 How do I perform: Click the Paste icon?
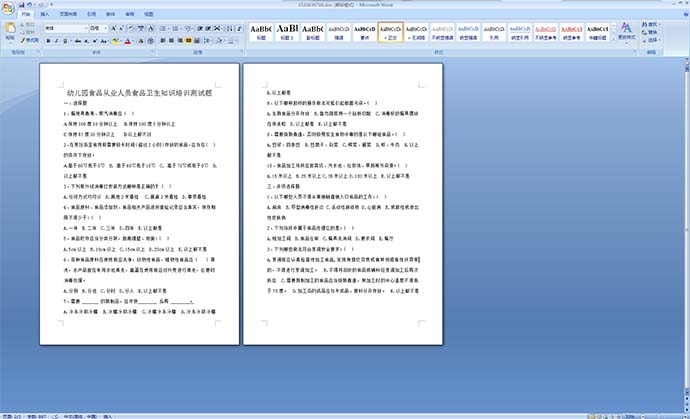pos(9,33)
